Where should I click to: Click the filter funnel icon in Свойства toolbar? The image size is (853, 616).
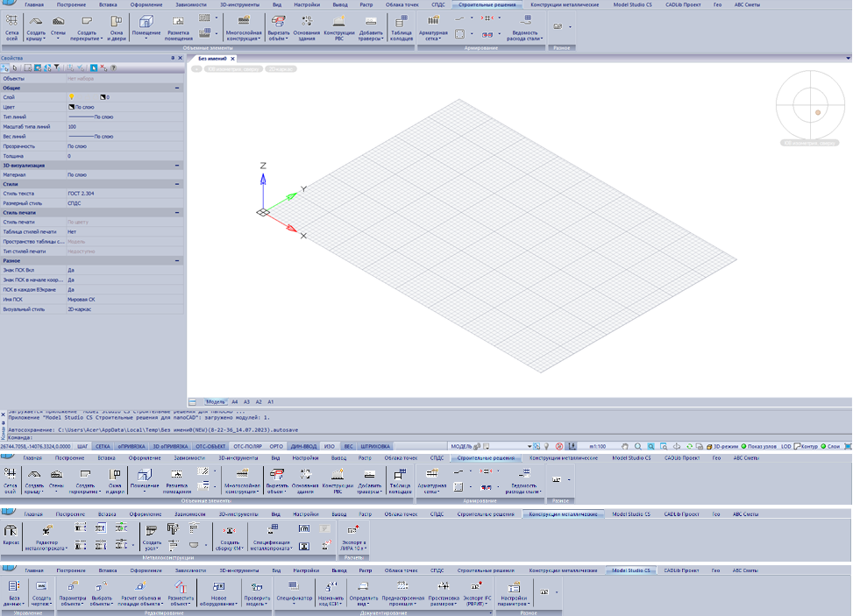57,68
